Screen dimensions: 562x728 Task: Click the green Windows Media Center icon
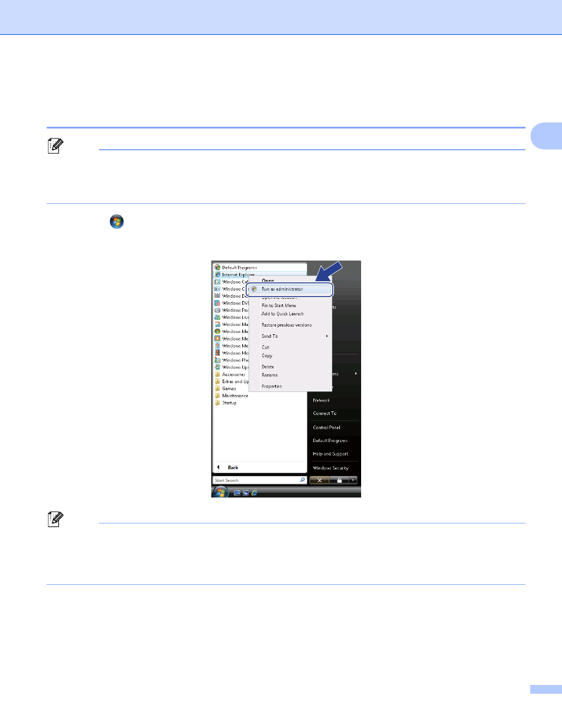[x=217, y=331]
